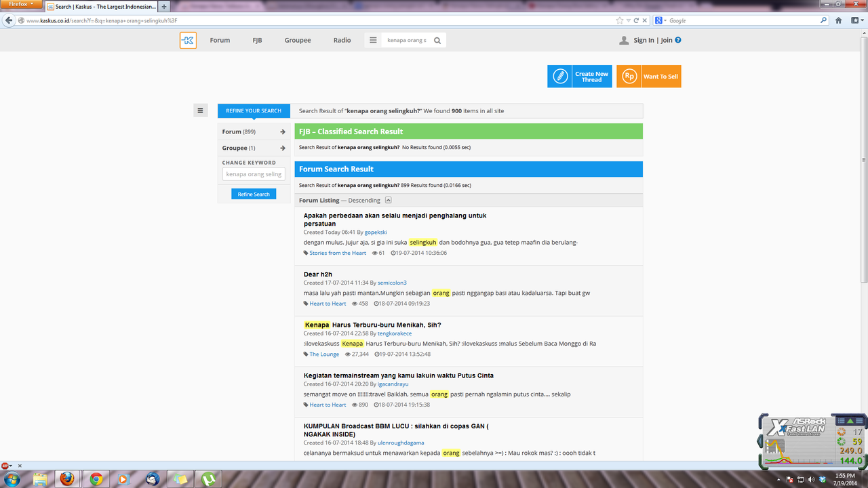Screen dimensions: 868x488
Task: Select the Search | Kaskus browser tab
Action: click(100, 6)
